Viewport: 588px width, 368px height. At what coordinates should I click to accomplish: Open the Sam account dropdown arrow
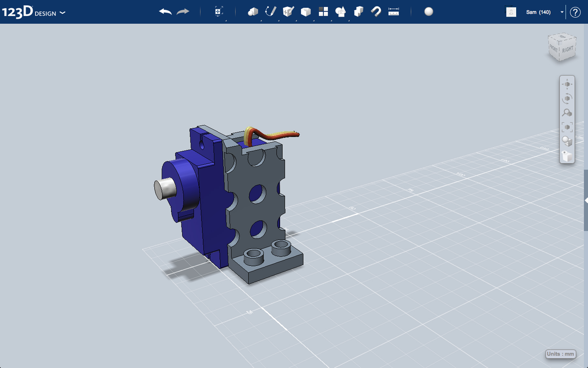pos(562,12)
